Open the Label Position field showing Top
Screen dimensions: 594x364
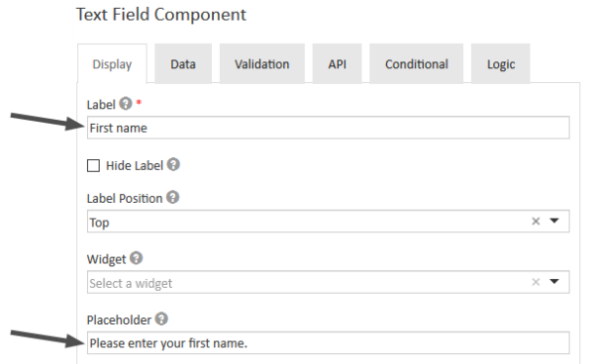click(328, 222)
